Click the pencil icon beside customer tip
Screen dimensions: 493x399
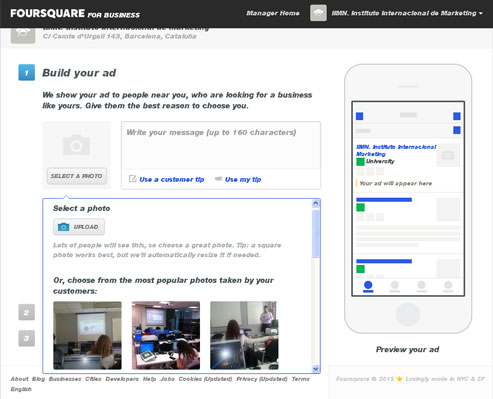133,179
